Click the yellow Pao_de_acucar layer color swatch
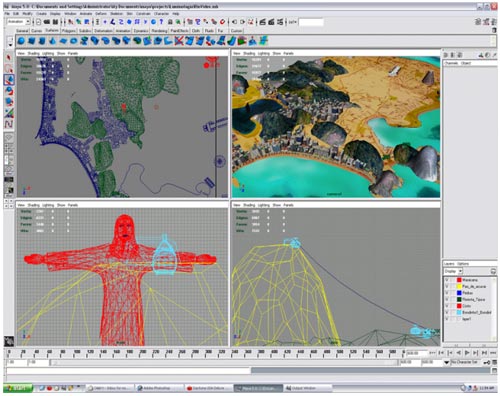The image size is (500, 396). pos(459,286)
